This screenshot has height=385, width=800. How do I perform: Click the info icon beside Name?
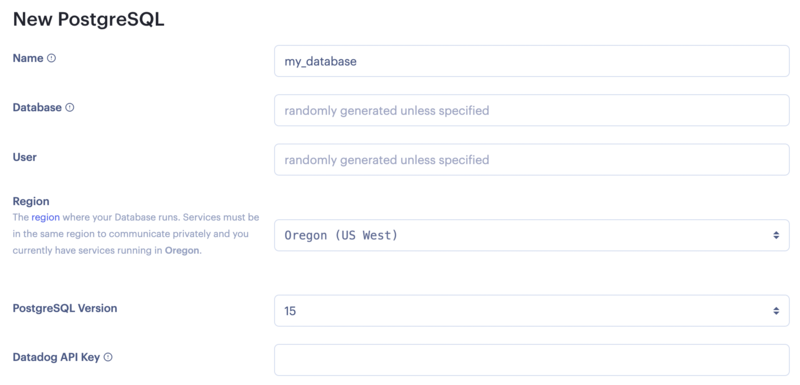(52, 58)
